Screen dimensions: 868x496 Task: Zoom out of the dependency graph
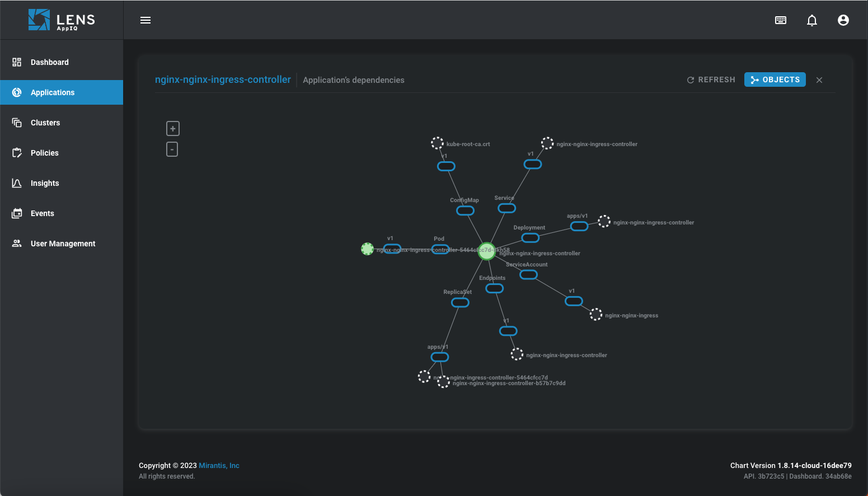tap(172, 149)
